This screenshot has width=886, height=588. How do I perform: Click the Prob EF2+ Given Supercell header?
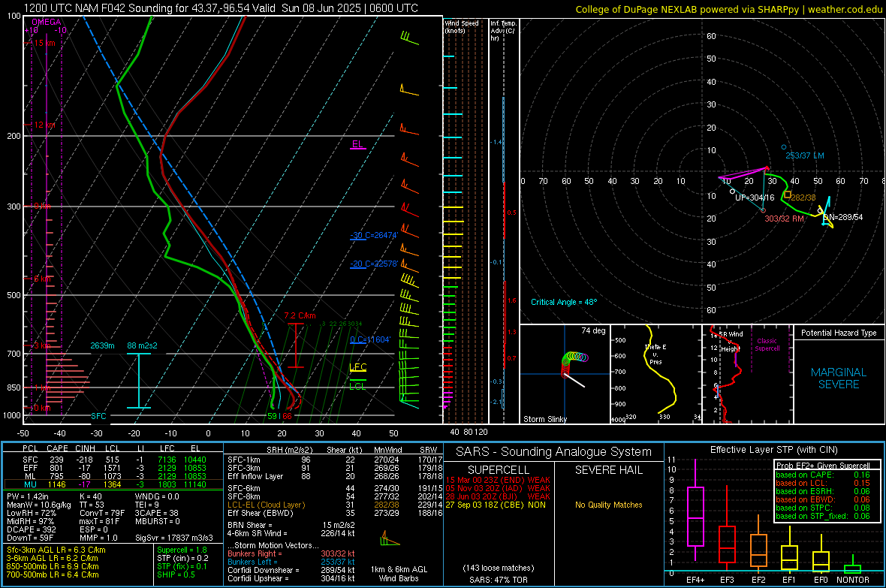823,466
